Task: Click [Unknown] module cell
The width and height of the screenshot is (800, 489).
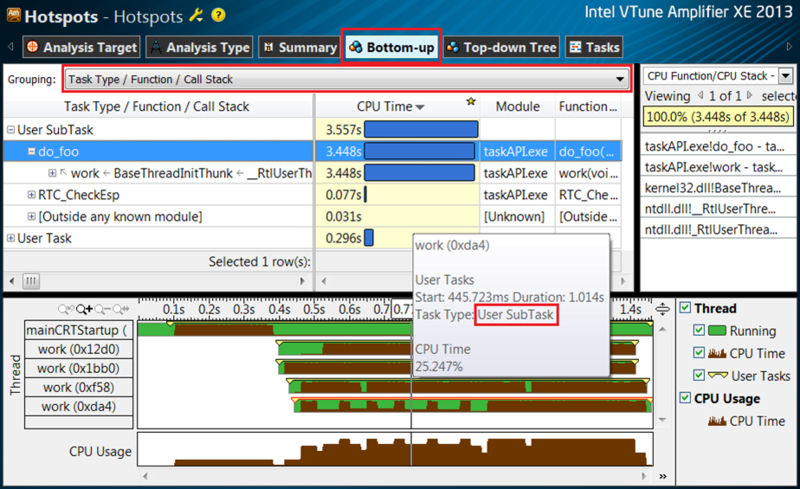Action: click(514, 216)
